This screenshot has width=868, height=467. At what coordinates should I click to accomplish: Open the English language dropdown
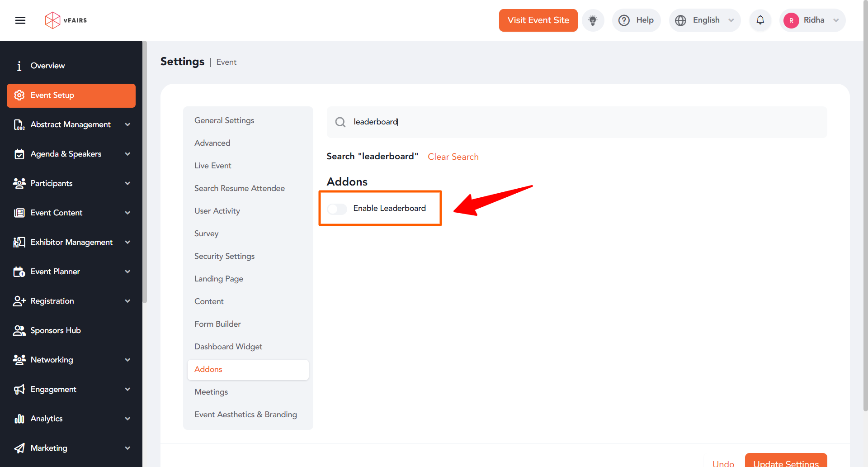point(704,20)
